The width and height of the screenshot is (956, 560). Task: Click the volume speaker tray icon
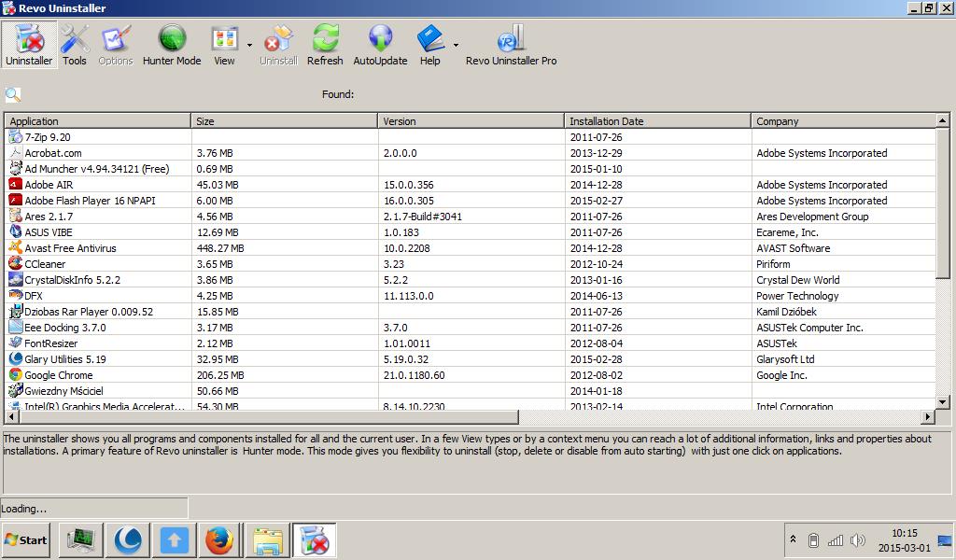[857, 539]
